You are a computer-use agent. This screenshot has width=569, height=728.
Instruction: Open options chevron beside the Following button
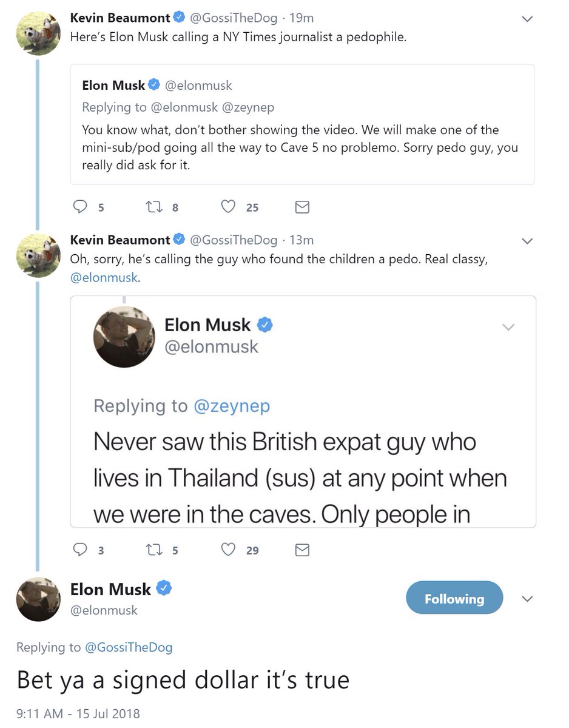pos(527,599)
